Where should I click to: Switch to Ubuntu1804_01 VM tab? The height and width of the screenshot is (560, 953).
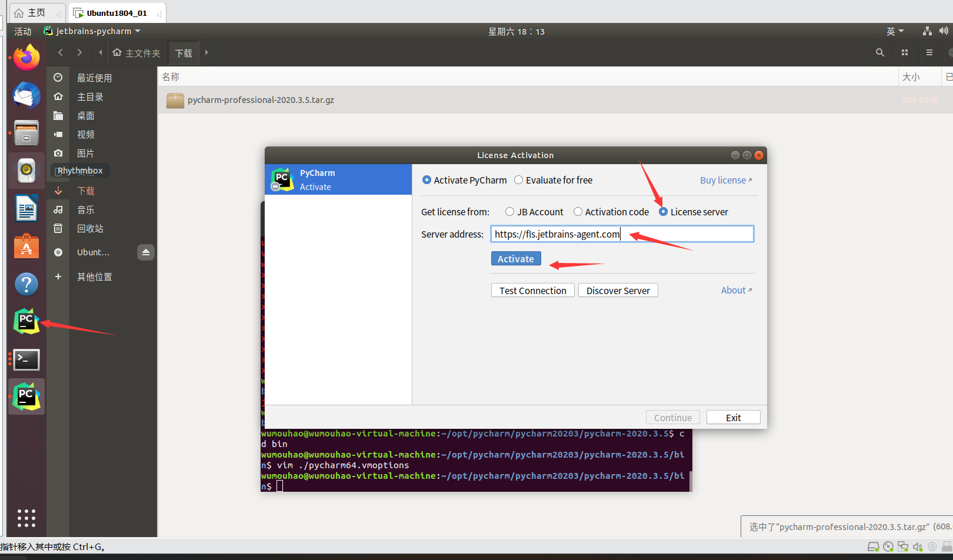click(117, 12)
